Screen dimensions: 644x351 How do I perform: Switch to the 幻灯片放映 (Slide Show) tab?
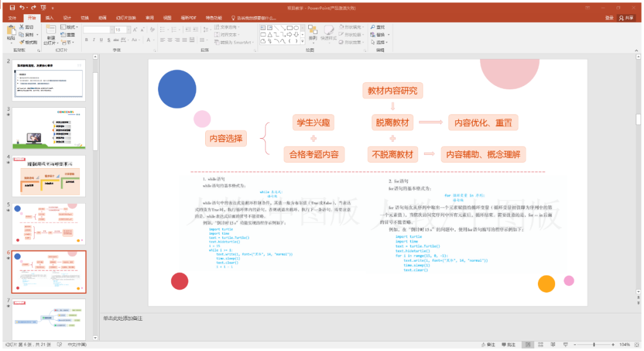(x=126, y=18)
